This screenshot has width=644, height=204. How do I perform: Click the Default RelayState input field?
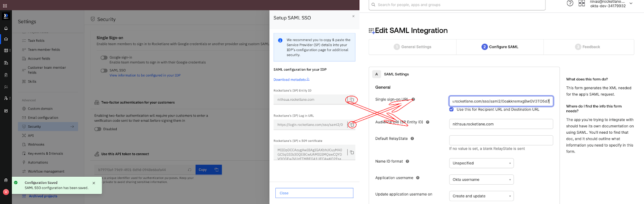(x=501, y=140)
